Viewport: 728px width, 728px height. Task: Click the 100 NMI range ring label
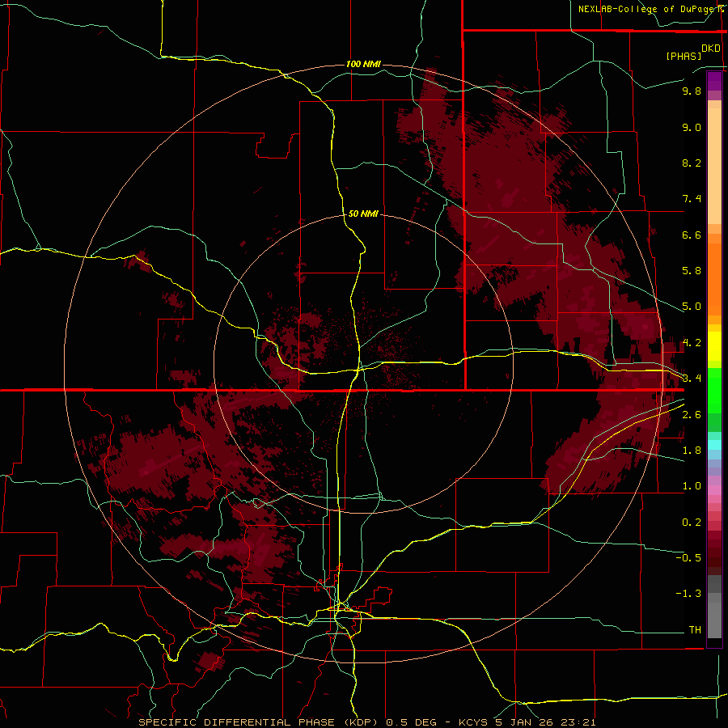[x=363, y=64]
